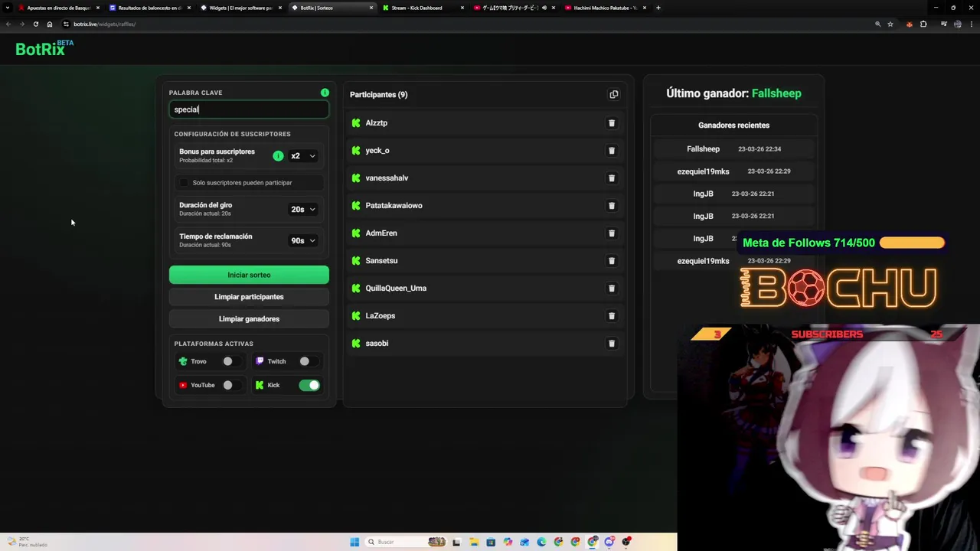The width and height of the screenshot is (980, 551).
Task: Copy the participants list
Action: point(613,95)
